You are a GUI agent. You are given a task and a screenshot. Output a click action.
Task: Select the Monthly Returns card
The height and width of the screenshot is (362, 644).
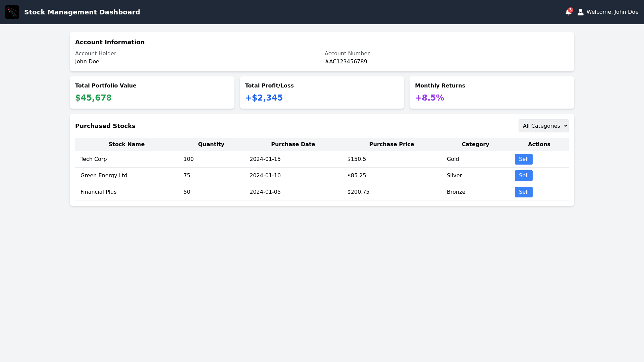[491, 93]
